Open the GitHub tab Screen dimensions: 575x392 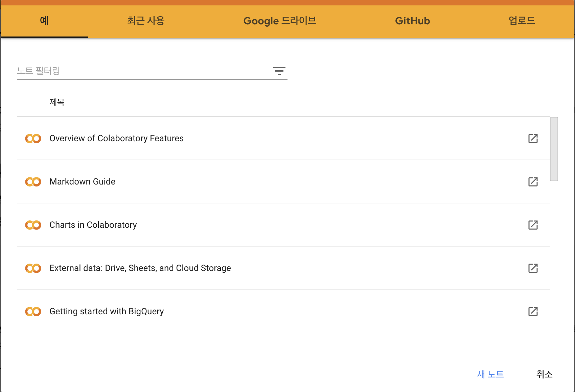pyautogui.click(x=412, y=21)
